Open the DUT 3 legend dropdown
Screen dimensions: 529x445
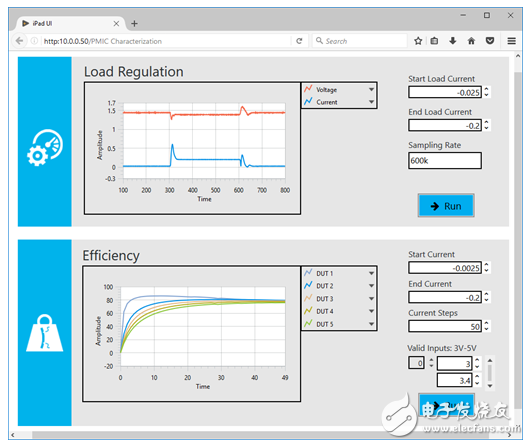371,299
